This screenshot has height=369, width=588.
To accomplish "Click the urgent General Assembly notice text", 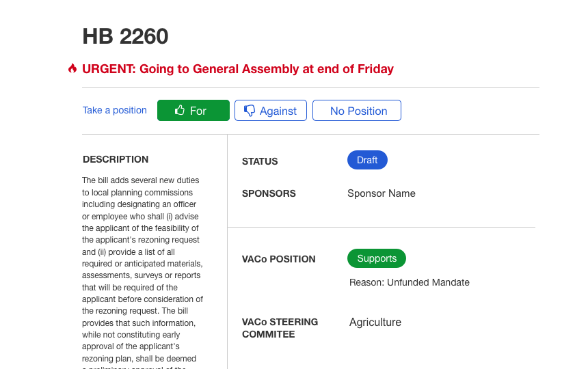I will point(238,69).
